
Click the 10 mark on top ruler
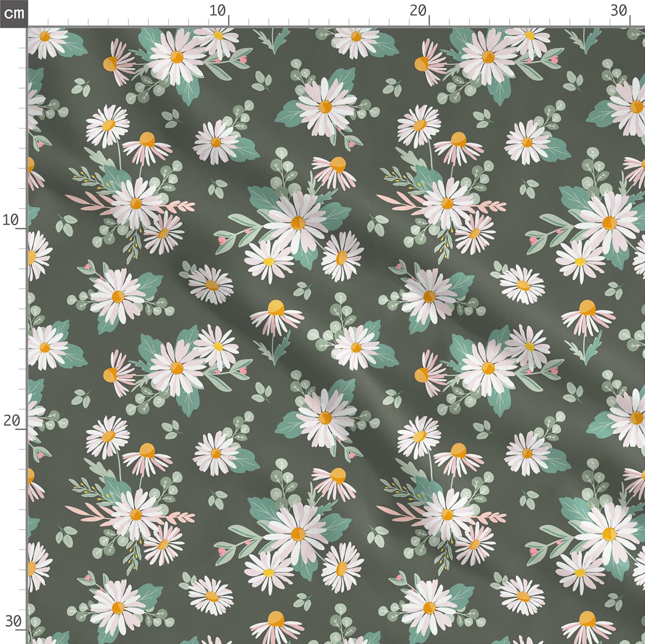218,10
